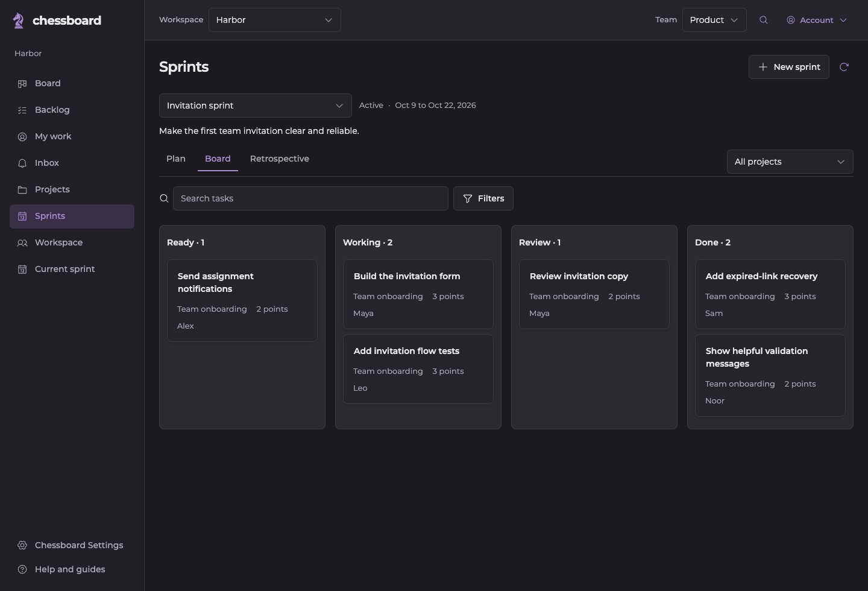Open Help and guides link
The width and height of the screenshot is (868, 591).
pyautogui.click(x=72, y=569)
